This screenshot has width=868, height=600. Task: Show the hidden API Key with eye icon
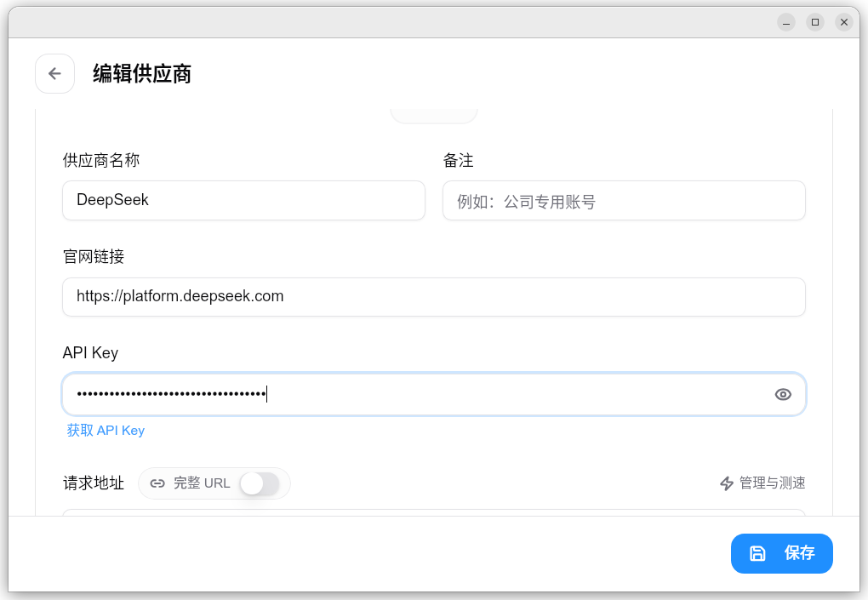[783, 394]
